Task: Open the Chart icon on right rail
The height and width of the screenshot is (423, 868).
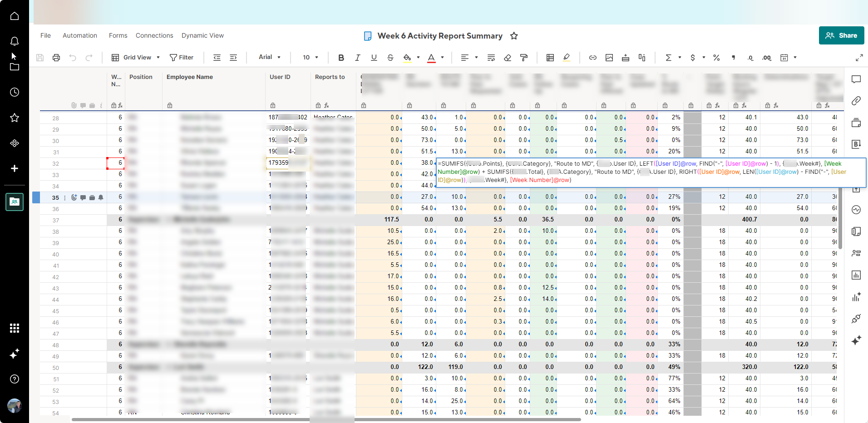Action: (x=856, y=275)
